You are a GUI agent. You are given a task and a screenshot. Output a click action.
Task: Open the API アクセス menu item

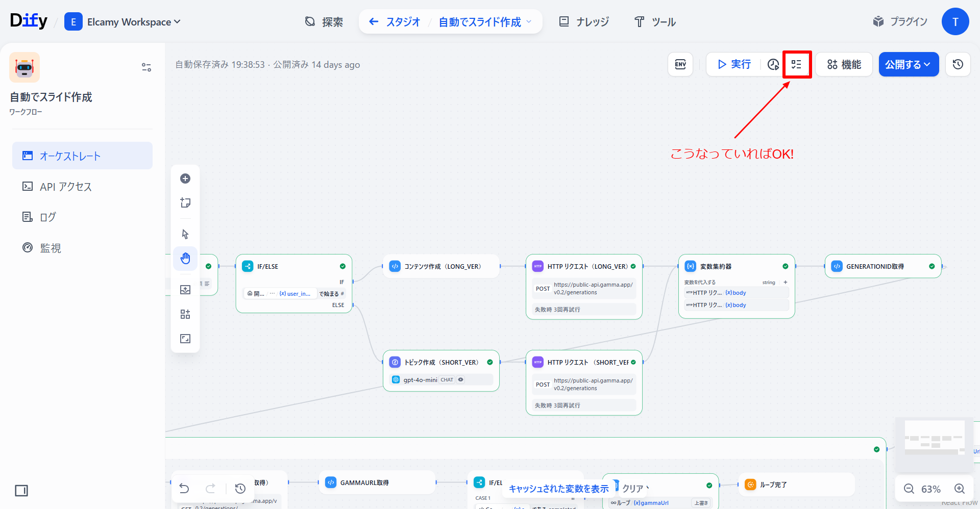66,187
